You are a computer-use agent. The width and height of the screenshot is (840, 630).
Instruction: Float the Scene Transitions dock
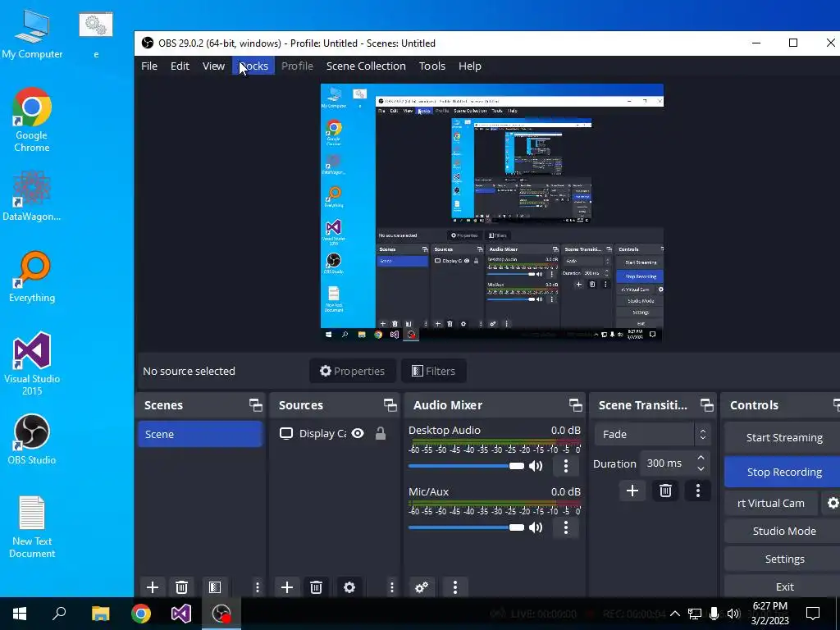click(x=707, y=405)
